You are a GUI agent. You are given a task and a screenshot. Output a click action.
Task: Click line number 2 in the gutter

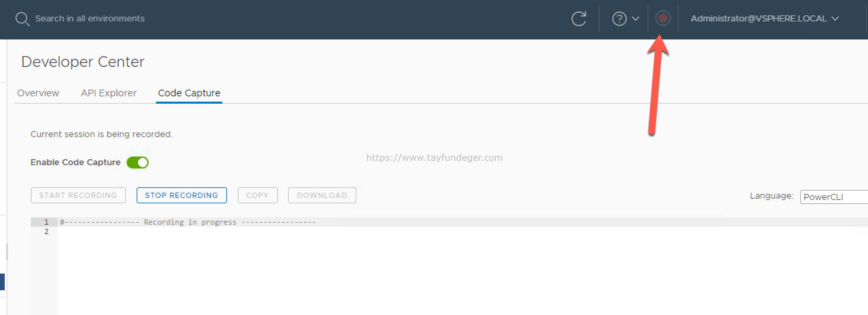[x=47, y=231]
